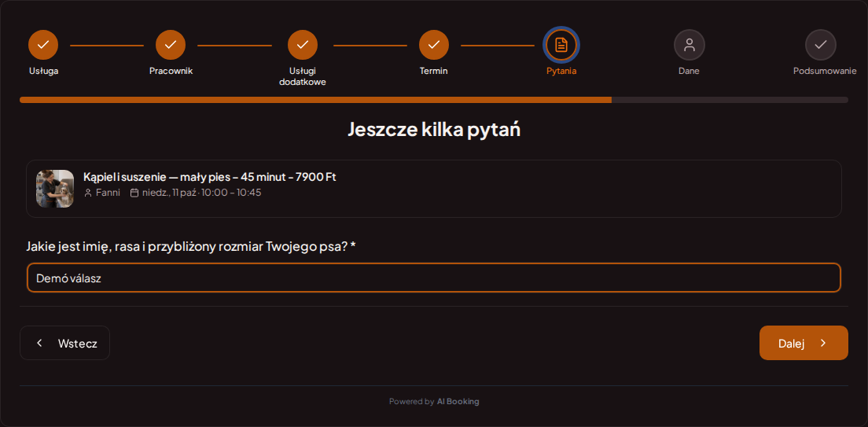Select the Pytania step label
Image resolution: width=868 pixels, height=427 pixels.
[x=561, y=71]
